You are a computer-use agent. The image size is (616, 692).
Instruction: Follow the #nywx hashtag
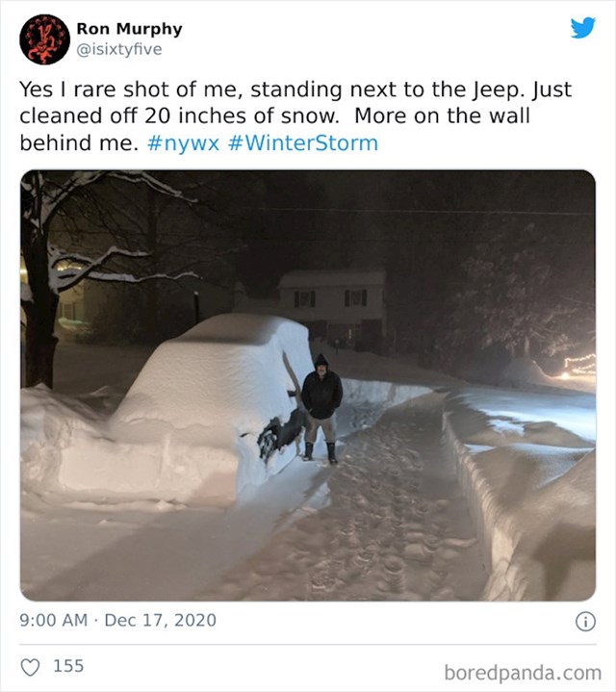183,143
